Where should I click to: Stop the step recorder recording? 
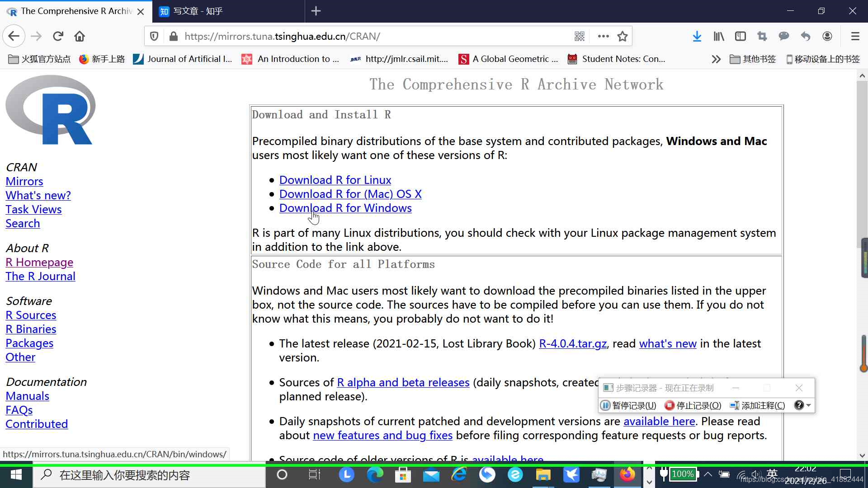(693, 405)
